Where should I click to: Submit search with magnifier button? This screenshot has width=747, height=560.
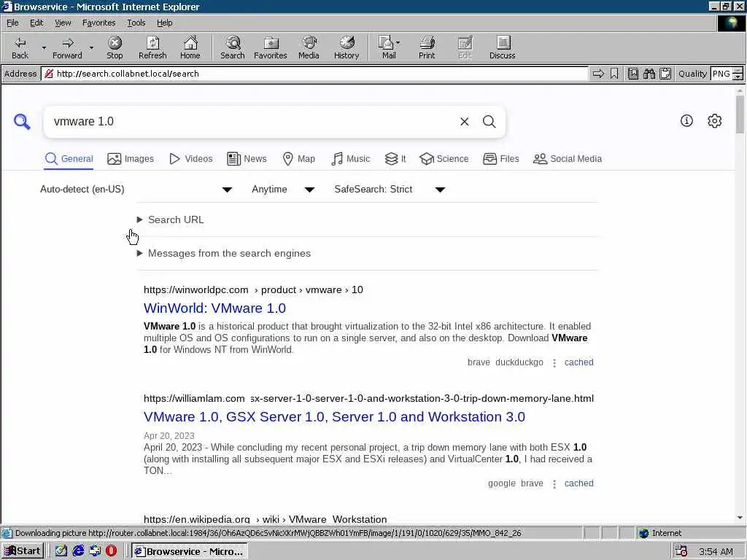point(489,122)
